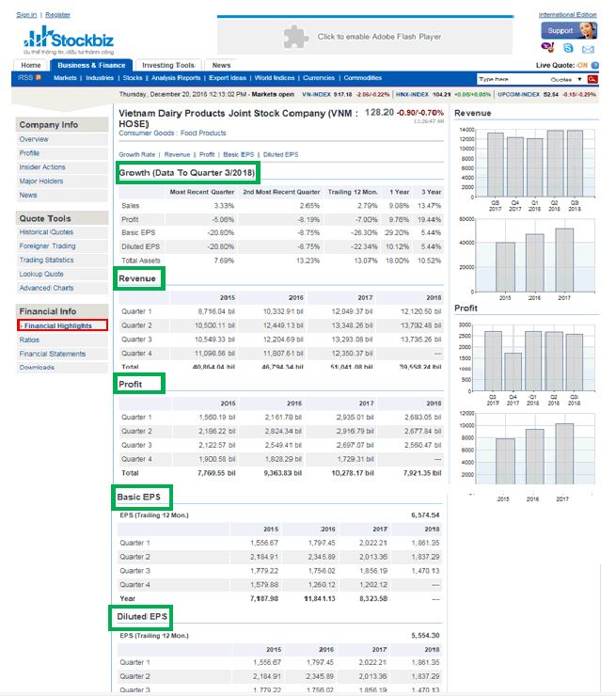Jump to the Diluted EPS section link
Screen dimensions: 616x696
pyautogui.click(x=280, y=154)
